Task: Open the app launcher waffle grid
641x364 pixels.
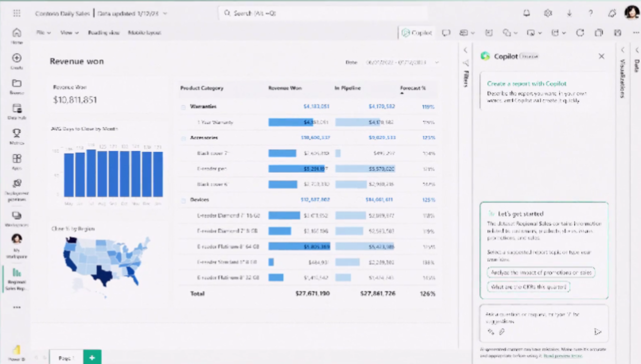Action: click(x=17, y=13)
